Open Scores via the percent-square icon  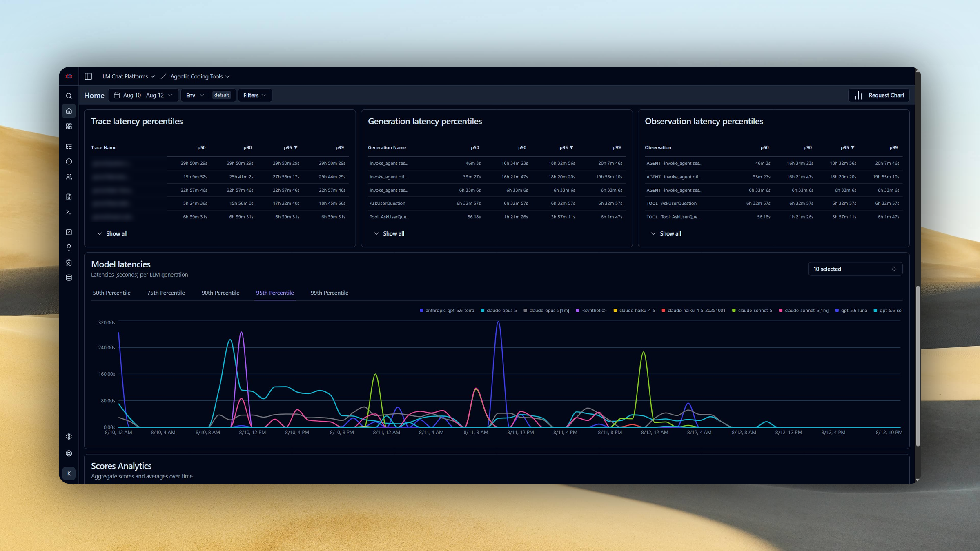click(x=69, y=232)
